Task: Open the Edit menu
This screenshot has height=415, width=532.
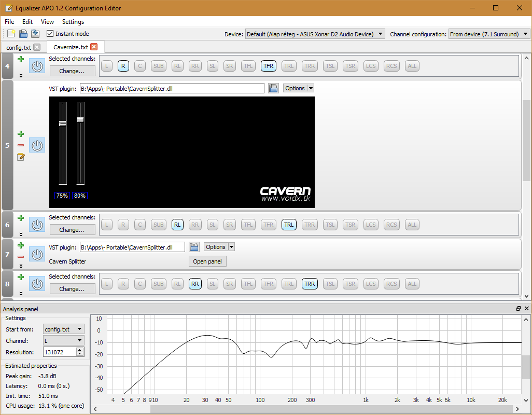Action: coord(27,22)
